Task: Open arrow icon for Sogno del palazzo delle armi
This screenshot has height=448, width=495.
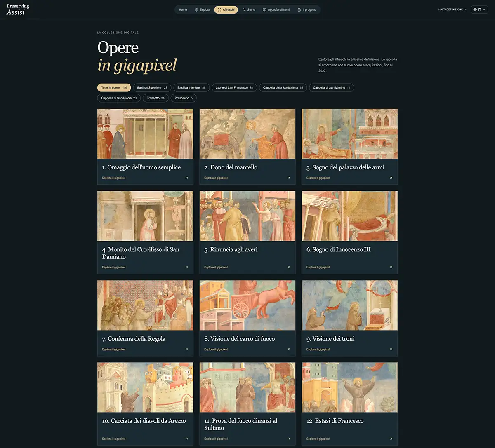Action: click(391, 178)
